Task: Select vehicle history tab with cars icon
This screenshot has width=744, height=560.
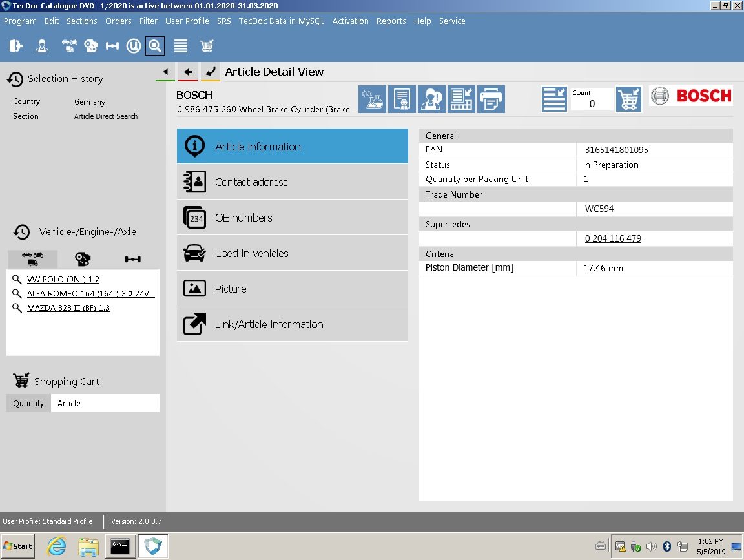Action: (x=32, y=259)
